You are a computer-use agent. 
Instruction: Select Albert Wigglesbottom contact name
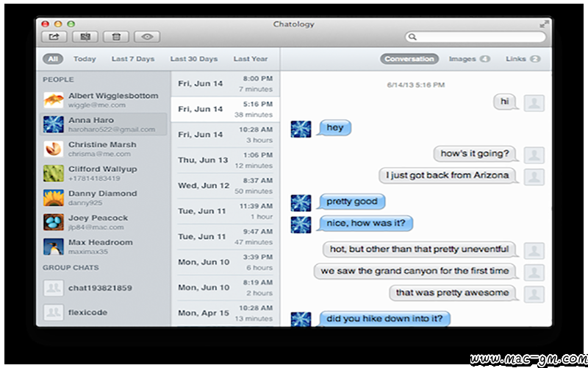coord(113,96)
